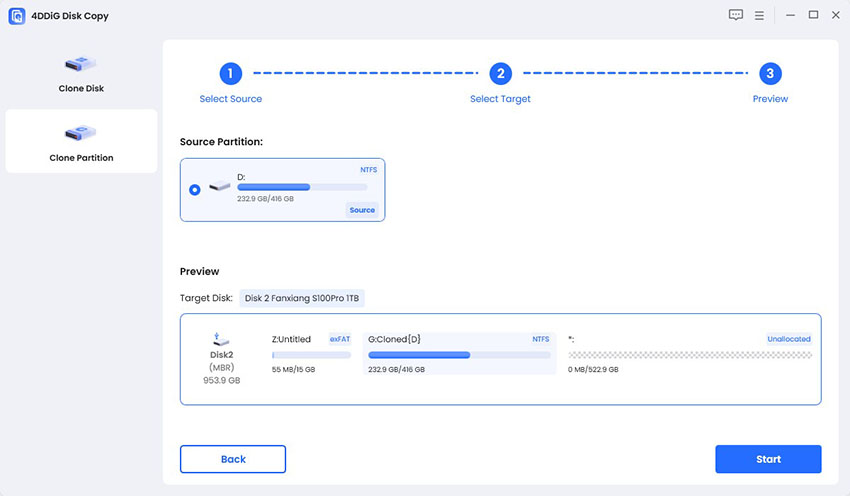The height and width of the screenshot is (496, 850).
Task: Open the hamburger menu icon
Action: (759, 16)
